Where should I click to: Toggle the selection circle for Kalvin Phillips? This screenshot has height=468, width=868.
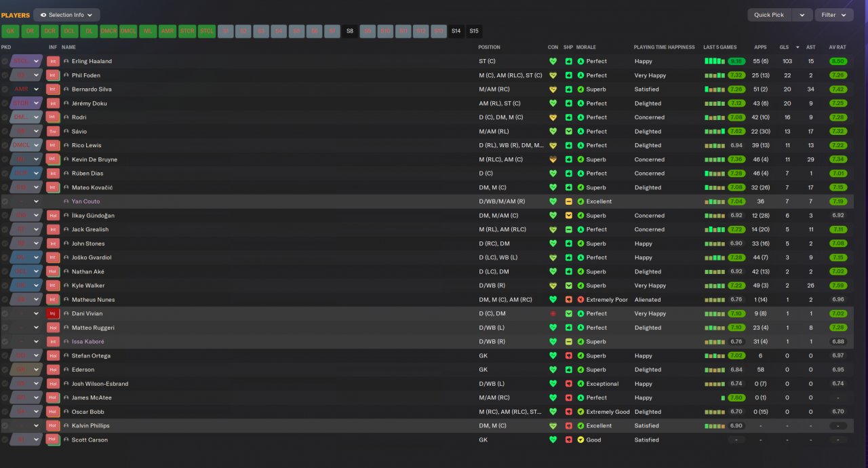(5, 426)
